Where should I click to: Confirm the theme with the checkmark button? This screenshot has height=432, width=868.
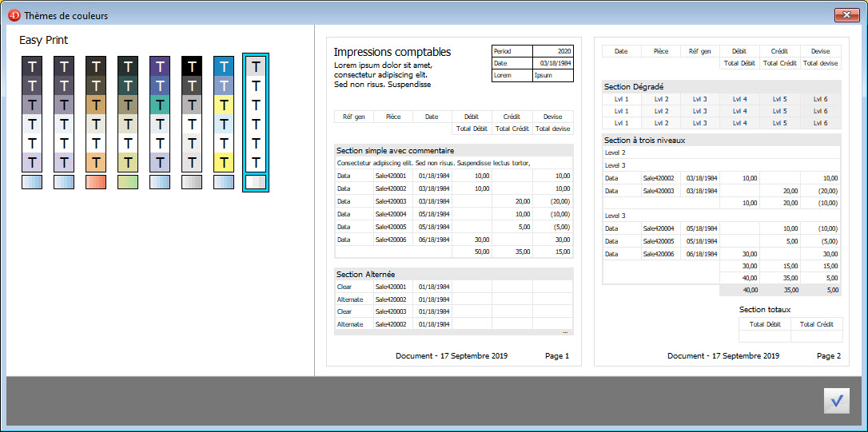pos(837,401)
